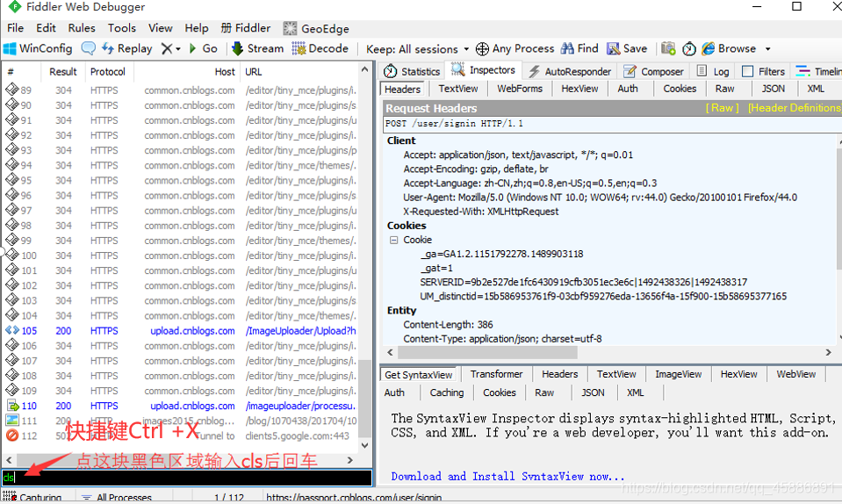
Task: Select the WebView response tab
Action: (x=795, y=374)
